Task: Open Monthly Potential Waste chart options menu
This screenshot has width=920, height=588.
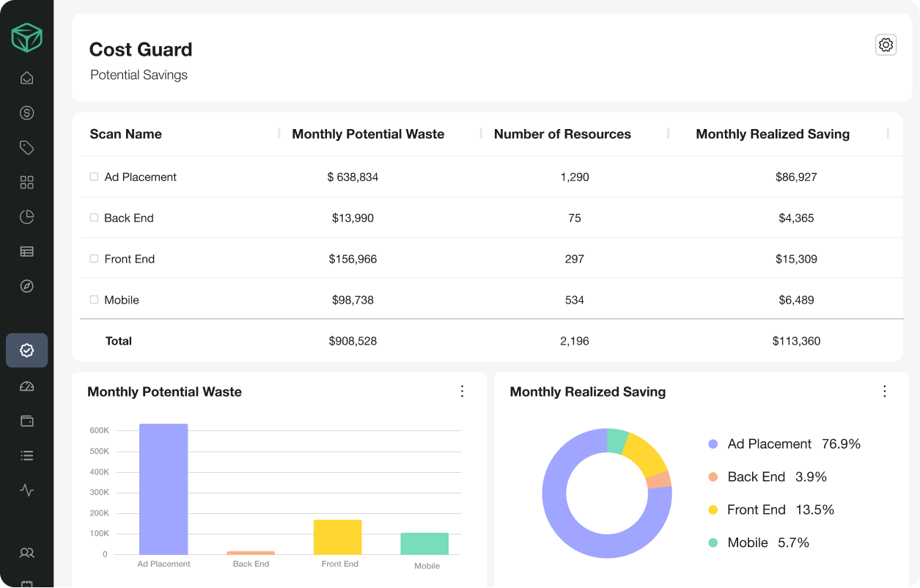Action: [x=462, y=392]
